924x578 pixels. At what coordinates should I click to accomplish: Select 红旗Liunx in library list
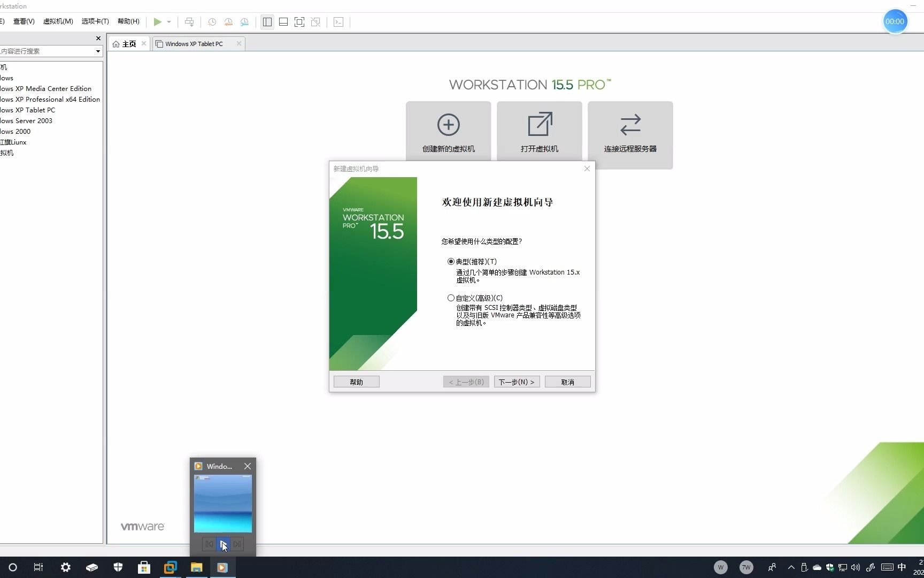click(x=13, y=142)
